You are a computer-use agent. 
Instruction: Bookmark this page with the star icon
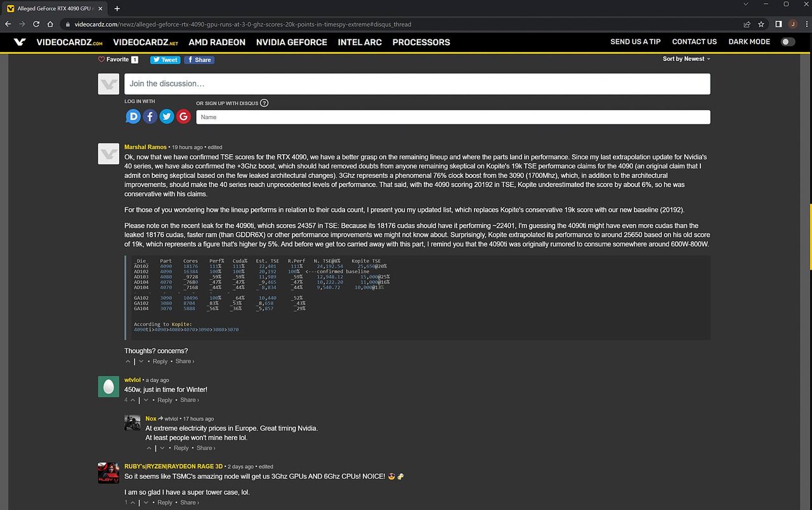[761, 24]
